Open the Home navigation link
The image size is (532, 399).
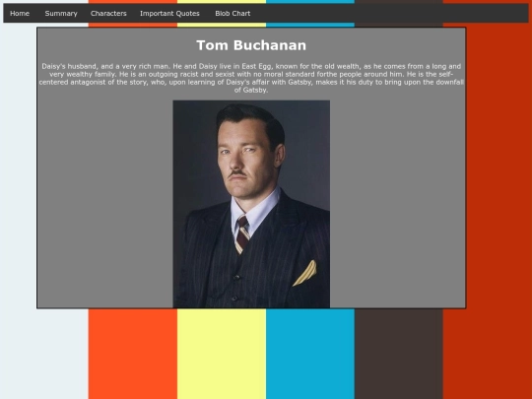20,14
